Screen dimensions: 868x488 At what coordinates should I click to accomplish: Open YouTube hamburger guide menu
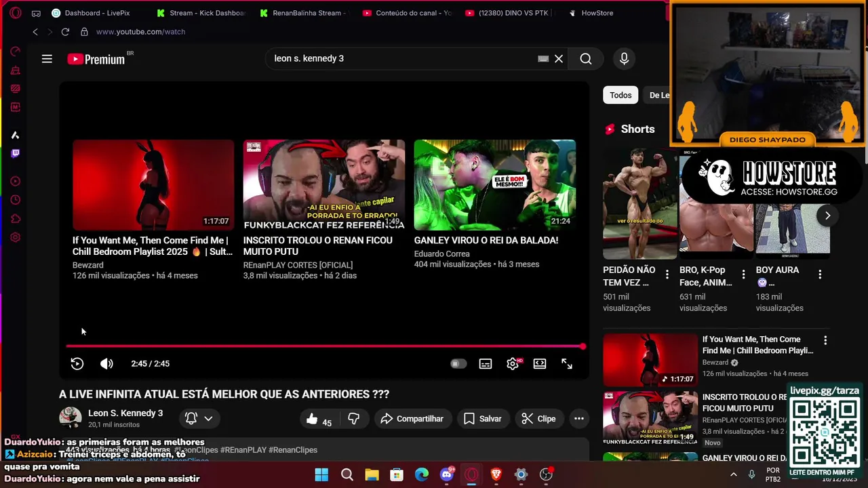(x=47, y=59)
